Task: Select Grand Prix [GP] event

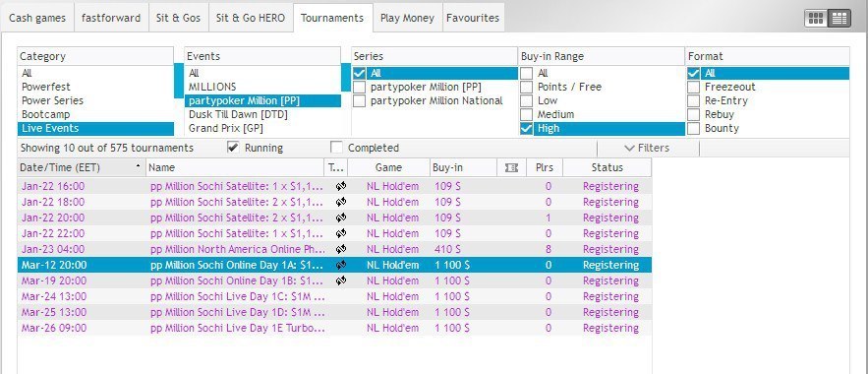Action: pos(262,129)
